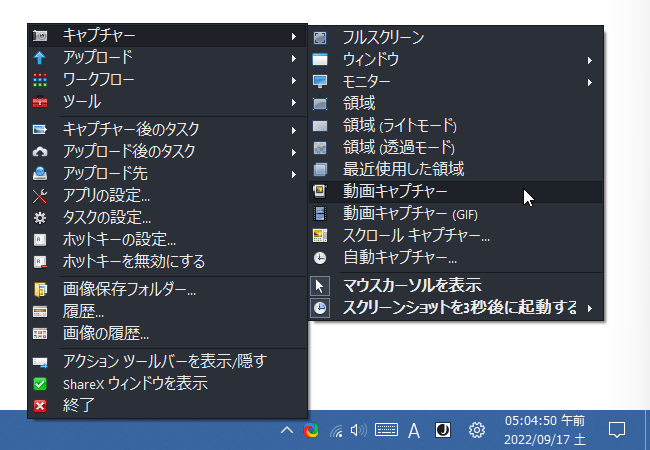The height and width of the screenshot is (450, 650).
Task: Toggle マウスカーソルを表示 option
Action: pos(456,285)
